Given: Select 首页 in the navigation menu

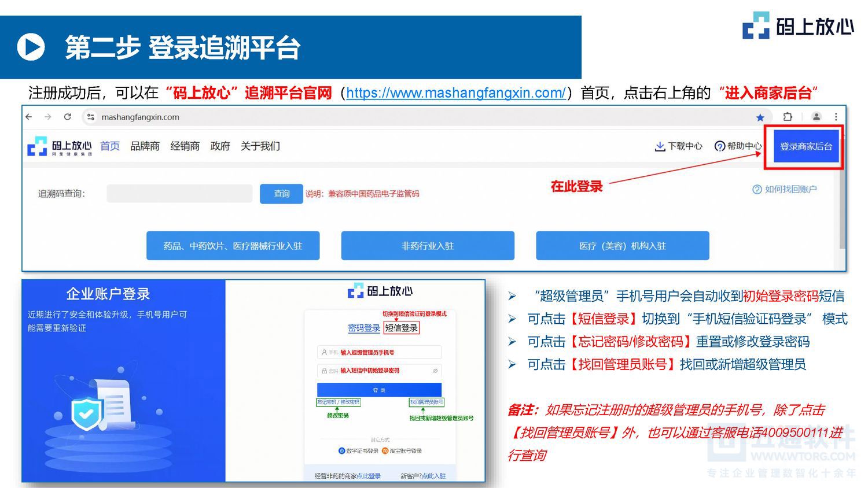Looking at the screenshot, I should 109,146.
